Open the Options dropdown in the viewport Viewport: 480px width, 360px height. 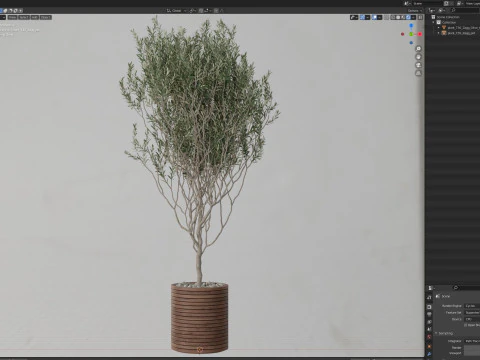coord(415,11)
